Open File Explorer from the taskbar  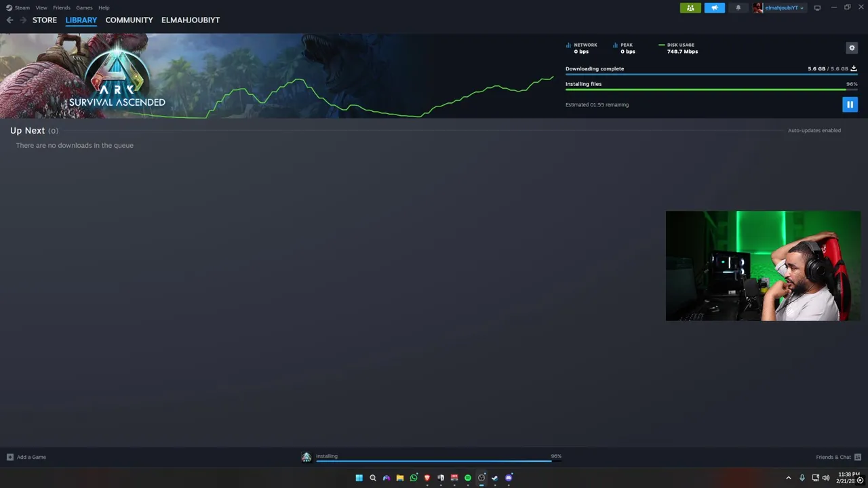click(x=400, y=478)
